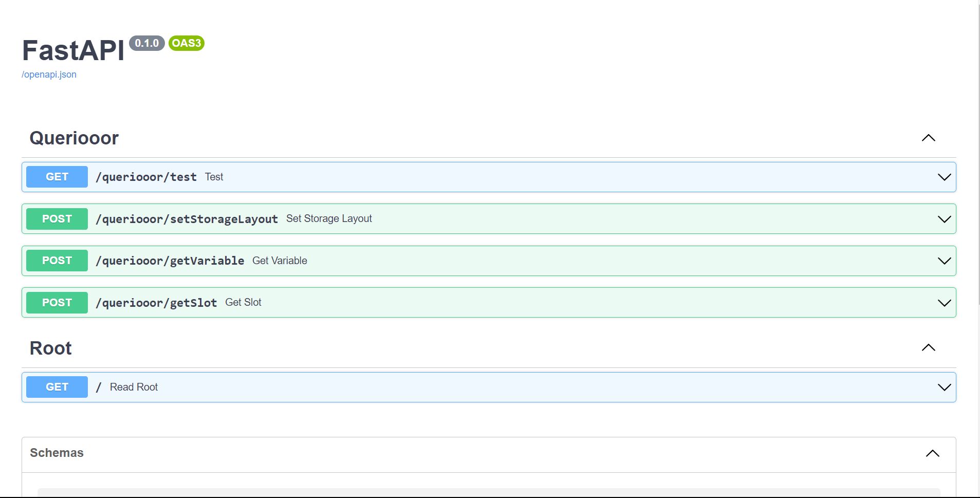Click the POST badge for setStorageLayout
This screenshot has height=498, width=980.
(x=57, y=219)
